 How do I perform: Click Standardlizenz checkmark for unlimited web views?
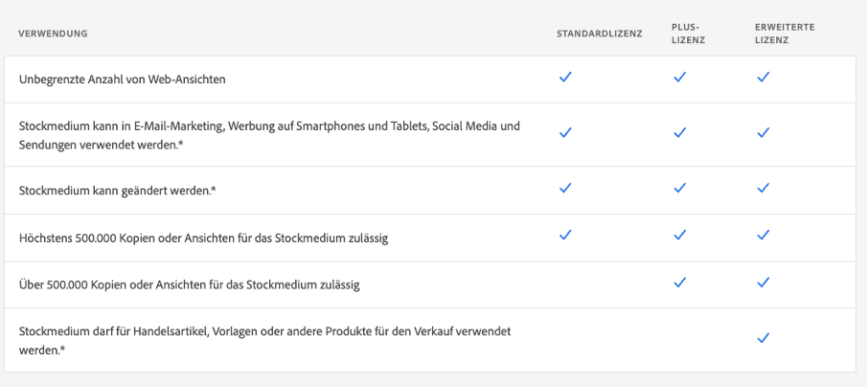point(565,78)
